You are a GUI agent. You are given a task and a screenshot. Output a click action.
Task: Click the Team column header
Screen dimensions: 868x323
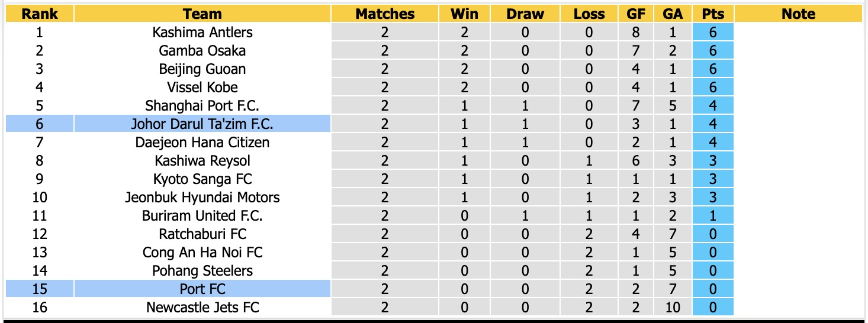pos(202,14)
